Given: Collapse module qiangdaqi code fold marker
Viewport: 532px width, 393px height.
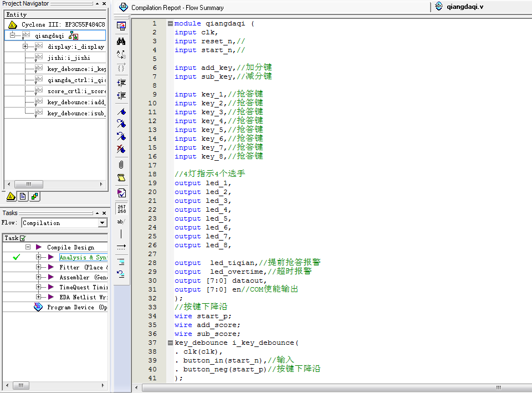Looking at the screenshot, I should point(170,23).
